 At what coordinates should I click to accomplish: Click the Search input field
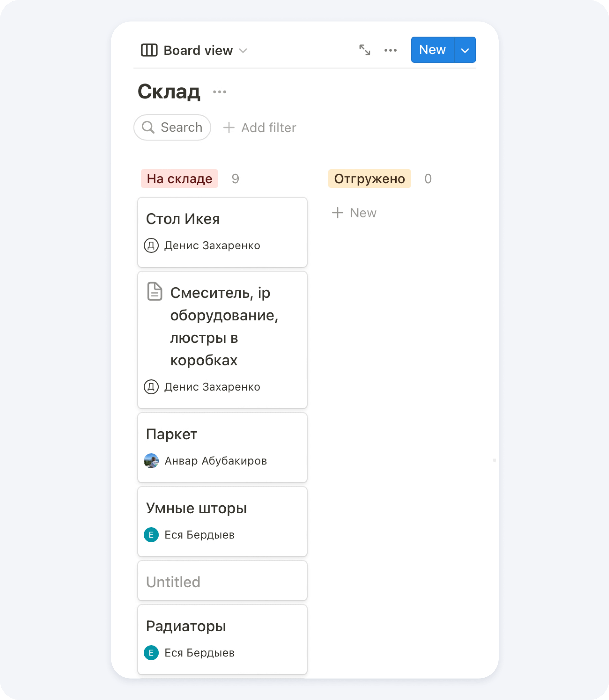click(x=181, y=128)
